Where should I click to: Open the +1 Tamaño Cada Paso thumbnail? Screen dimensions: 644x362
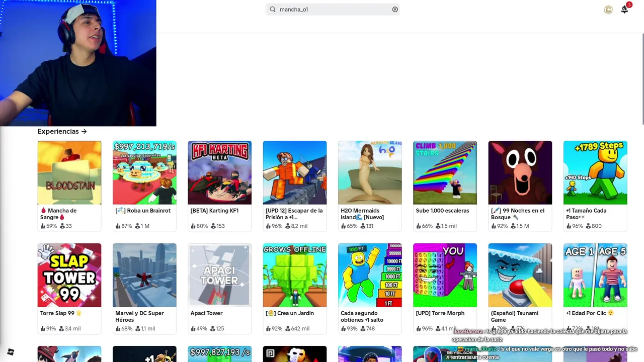pyautogui.click(x=595, y=172)
